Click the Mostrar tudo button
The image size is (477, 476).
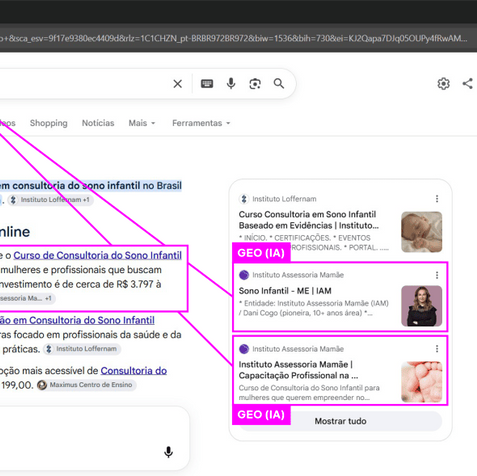click(x=341, y=421)
